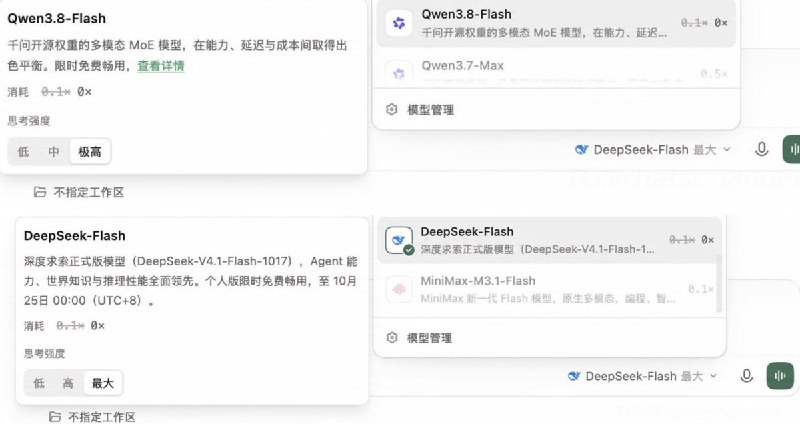Click the lower green voice waveform button
Viewport: 800px width, 424px height.
coord(780,376)
